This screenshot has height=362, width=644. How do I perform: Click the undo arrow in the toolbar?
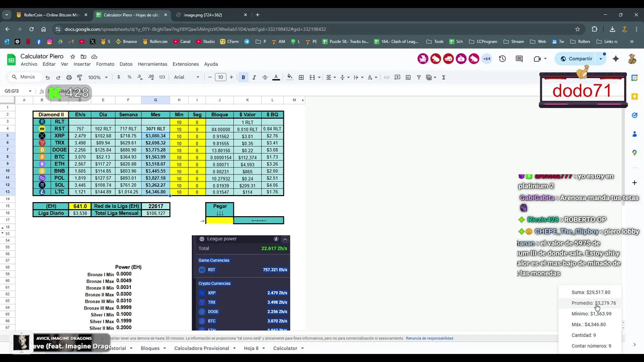tap(47, 77)
